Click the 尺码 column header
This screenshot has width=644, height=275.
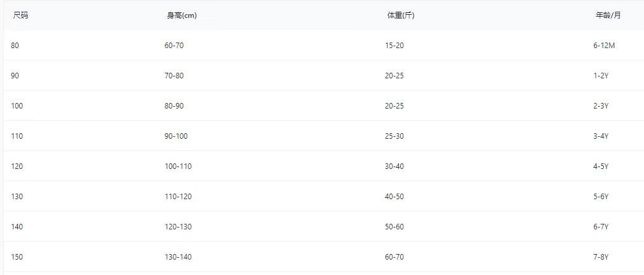click(20, 15)
